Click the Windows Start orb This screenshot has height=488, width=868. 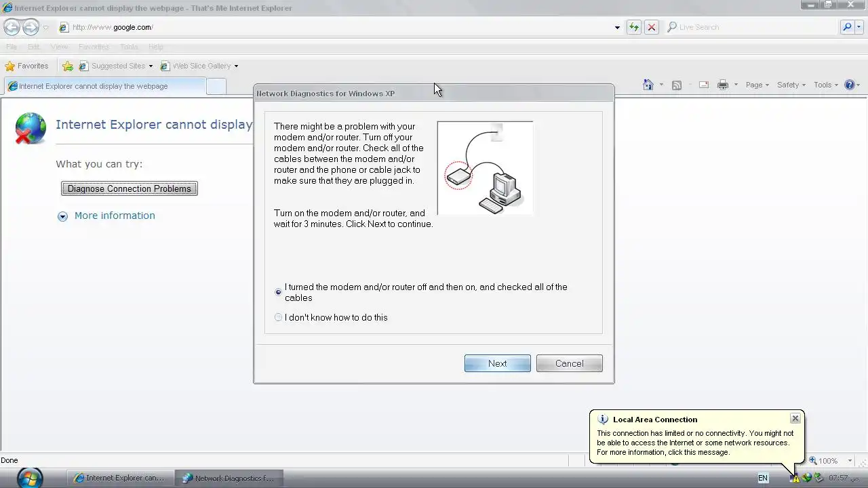point(30,478)
